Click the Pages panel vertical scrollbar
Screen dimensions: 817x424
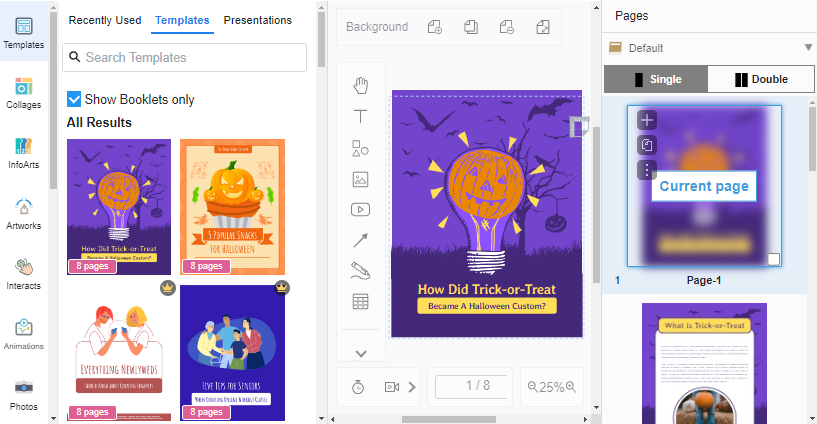tap(812, 139)
